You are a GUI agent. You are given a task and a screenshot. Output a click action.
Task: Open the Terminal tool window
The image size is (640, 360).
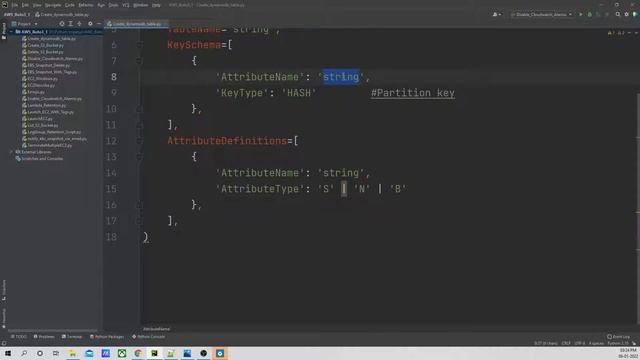click(x=71, y=337)
